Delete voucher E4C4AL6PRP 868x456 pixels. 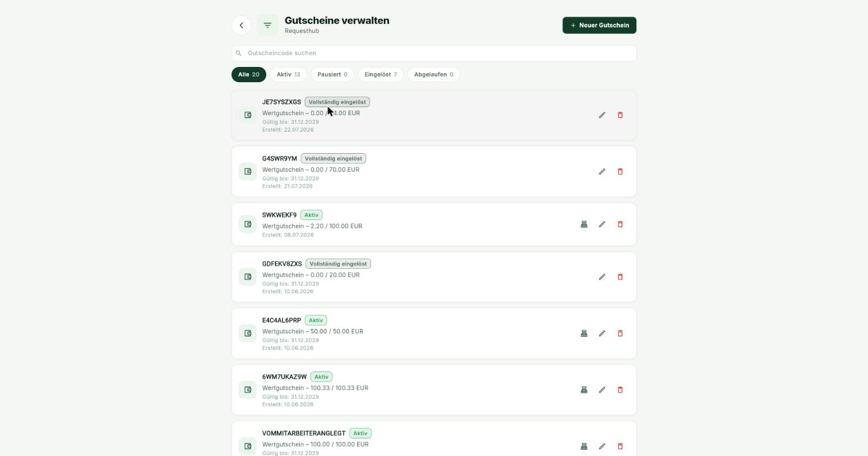tap(620, 333)
